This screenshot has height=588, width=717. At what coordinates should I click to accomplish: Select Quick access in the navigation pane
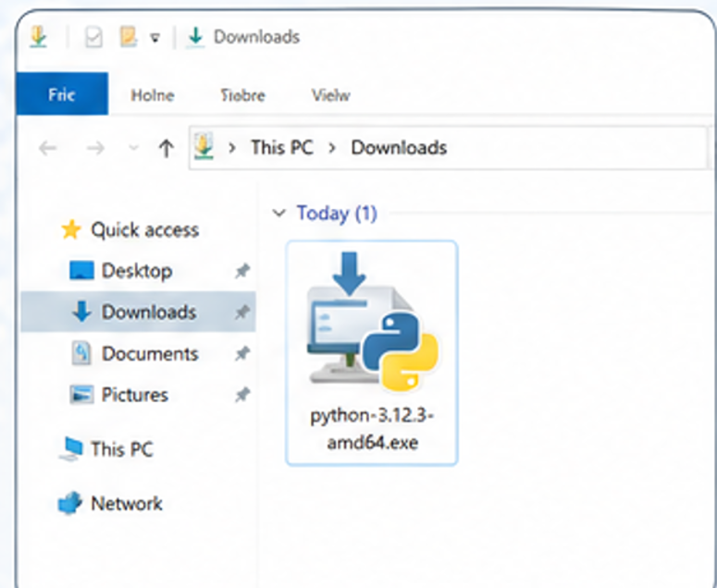click(x=145, y=229)
